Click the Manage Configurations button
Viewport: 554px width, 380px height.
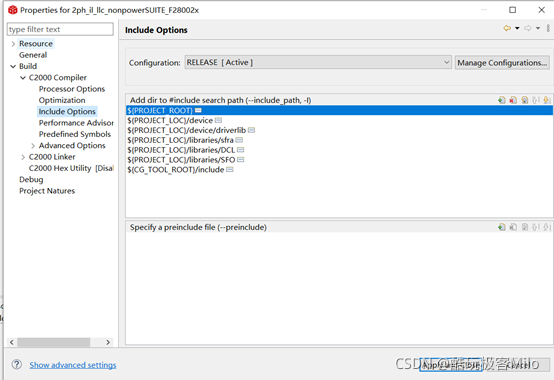point(502,63)
